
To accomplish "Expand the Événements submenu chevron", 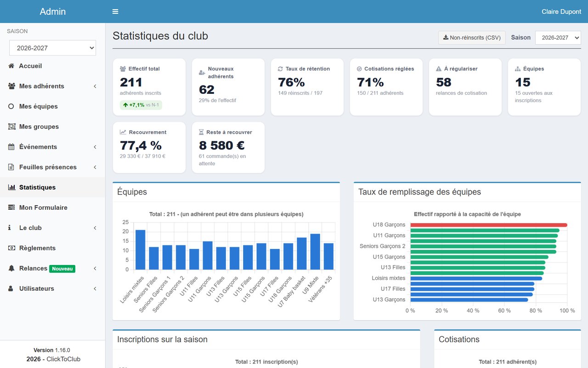I will (x=95, y=147).
